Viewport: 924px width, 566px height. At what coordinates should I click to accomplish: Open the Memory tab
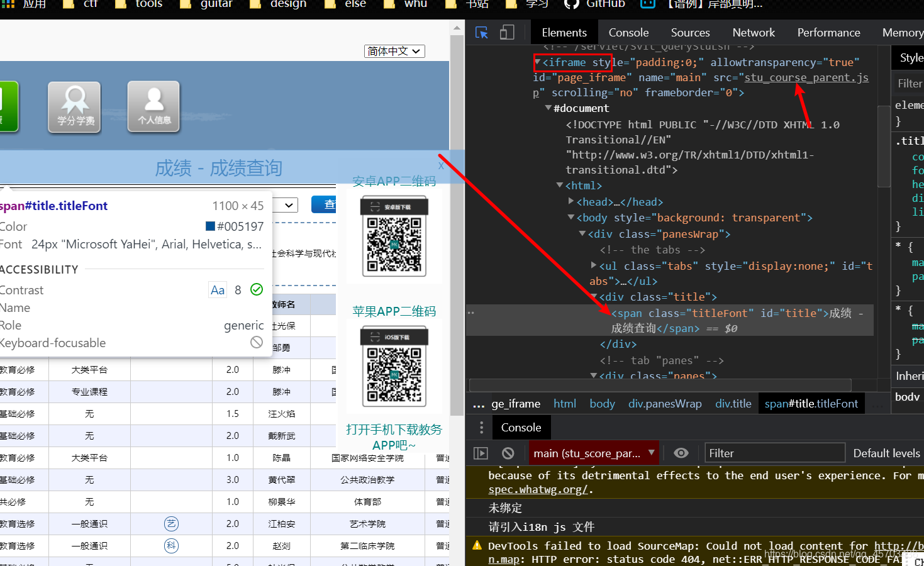point(903,33)
